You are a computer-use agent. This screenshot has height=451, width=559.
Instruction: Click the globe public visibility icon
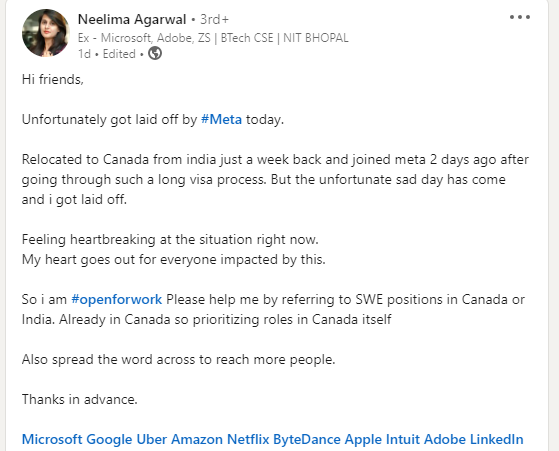click(x=155, y=53)
